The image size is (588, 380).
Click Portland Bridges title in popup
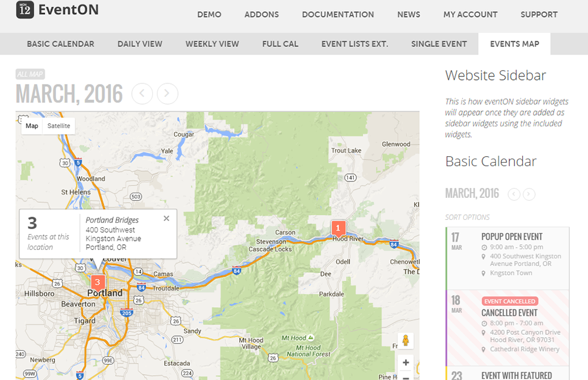(x=112, y=220)
